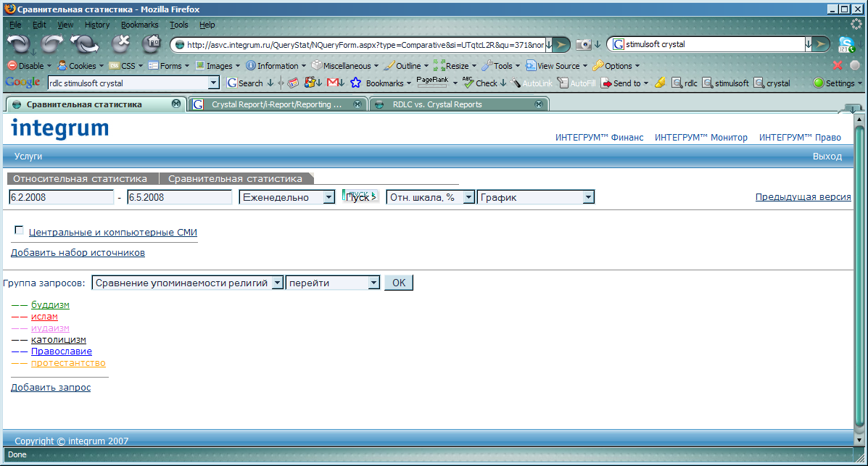Expand the Еженедельно period dropdown

(x=328, y=197)
